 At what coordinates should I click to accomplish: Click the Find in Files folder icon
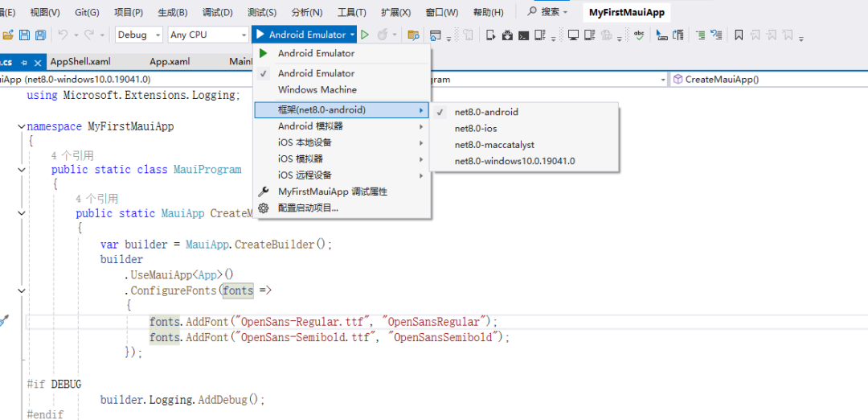[x=413, y=35]
